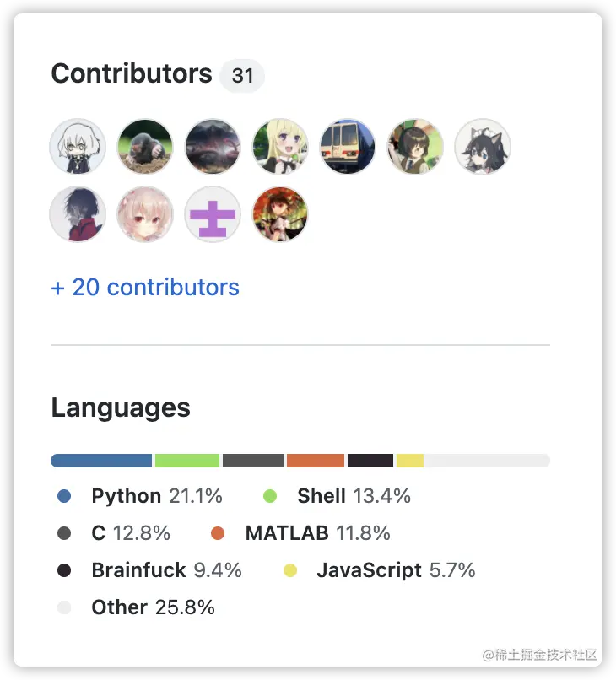
Task: Click the green Shell segment of the language bar
Action: click(187, 461)
